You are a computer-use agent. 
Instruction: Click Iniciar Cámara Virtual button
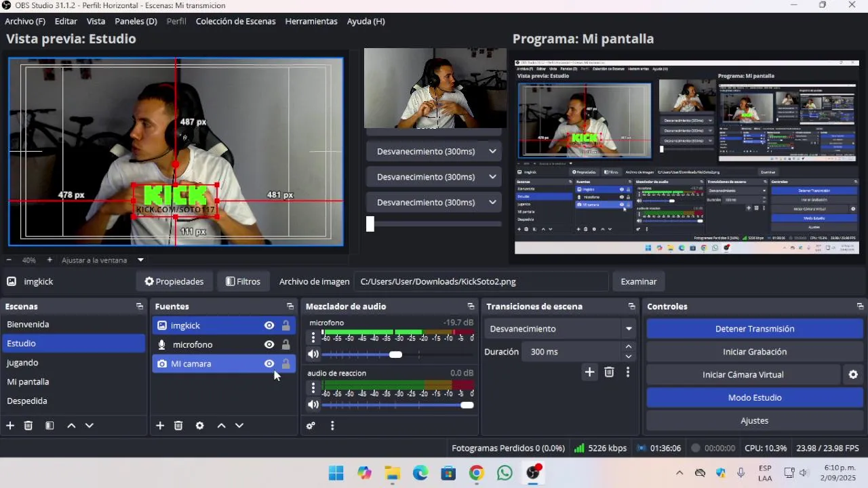pos(743,375)
